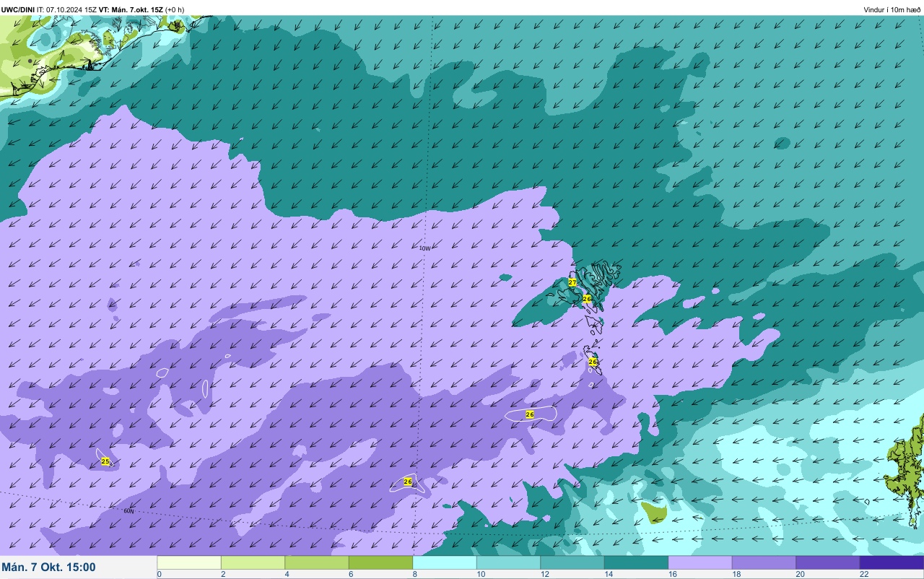The height and width of the screenshot is (579, 924).
Task: Pick the medium green 4–6 legend swatch
Action: (317, 562)
